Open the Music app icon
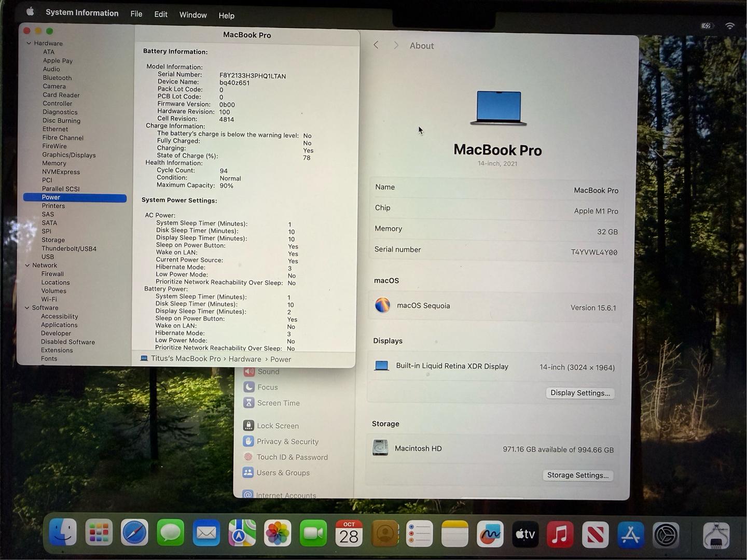 point(559,534)
